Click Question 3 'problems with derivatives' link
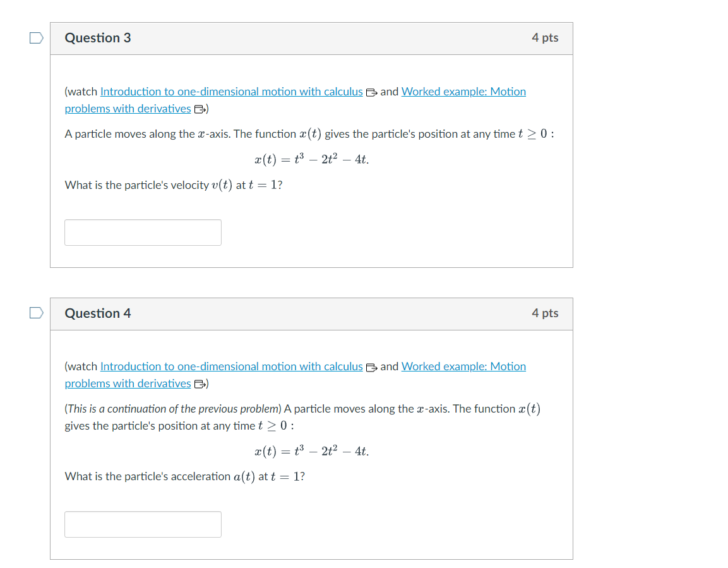Viewport: 728px width, 568px height. click(128, 109)
